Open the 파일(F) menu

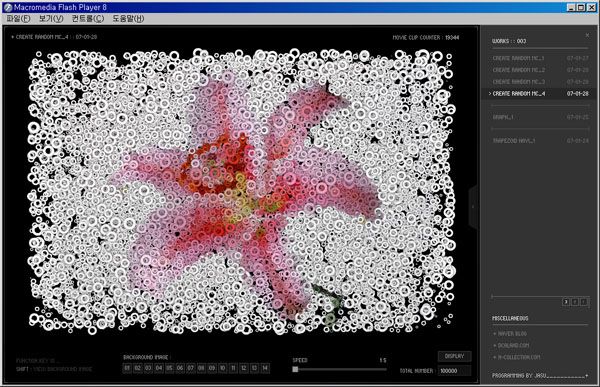tap(18, 18)
